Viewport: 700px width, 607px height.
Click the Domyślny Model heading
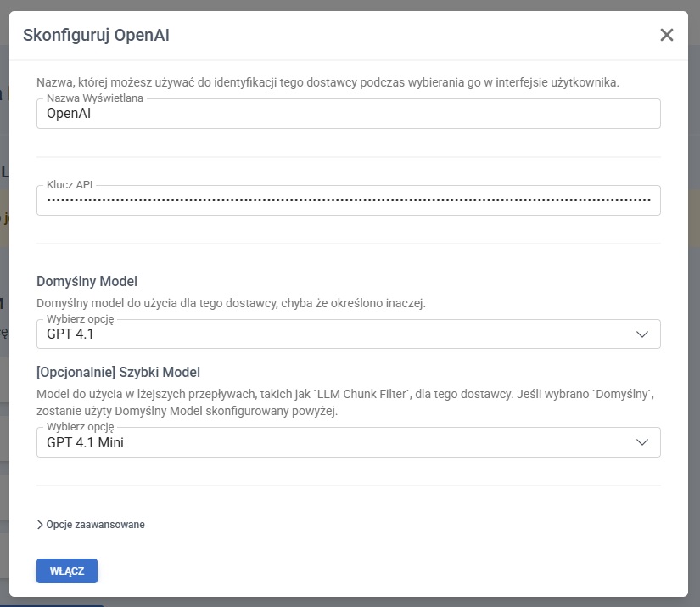point(87,281)
